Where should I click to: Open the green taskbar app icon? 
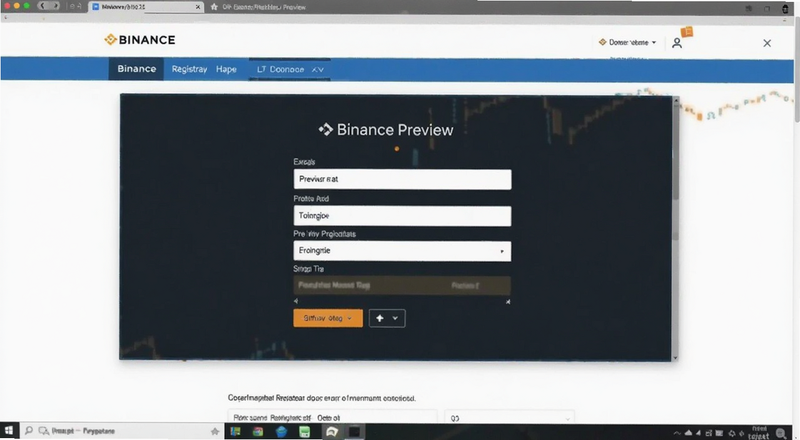pyautogui.click(x=305, y=432)
